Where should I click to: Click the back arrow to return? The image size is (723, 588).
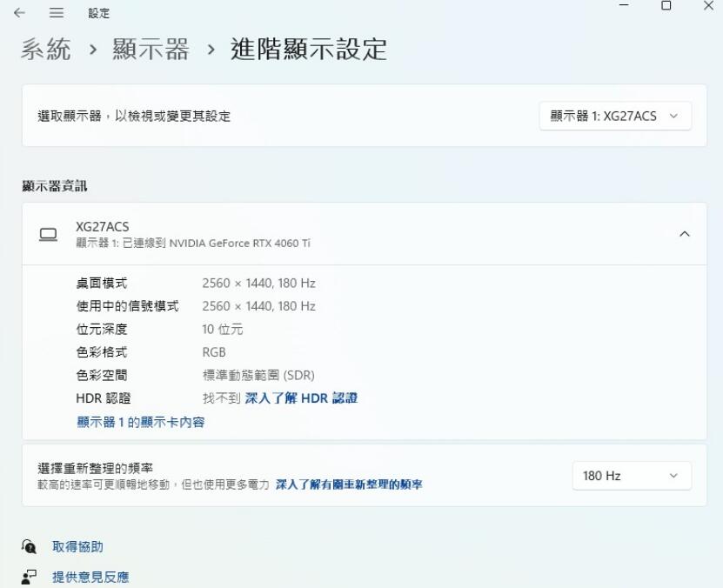19,13
